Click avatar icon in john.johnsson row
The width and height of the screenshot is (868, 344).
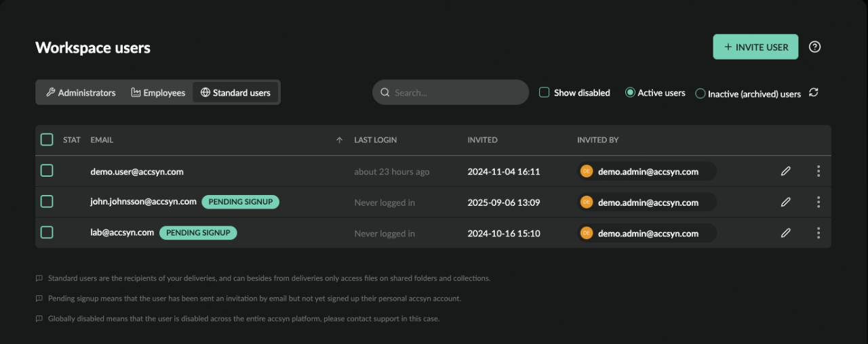point(587,202)
